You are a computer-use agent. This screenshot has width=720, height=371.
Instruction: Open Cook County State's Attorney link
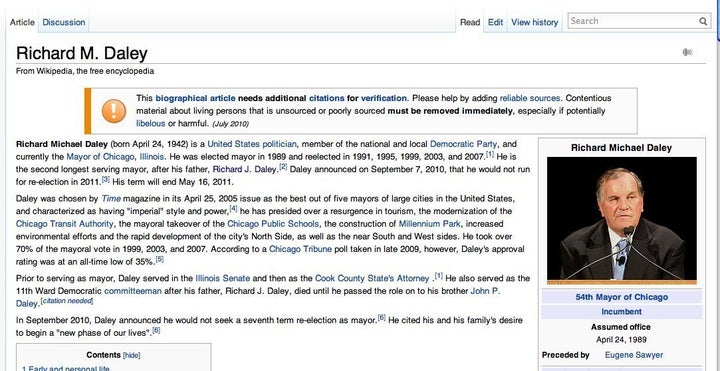coord(372,278)
